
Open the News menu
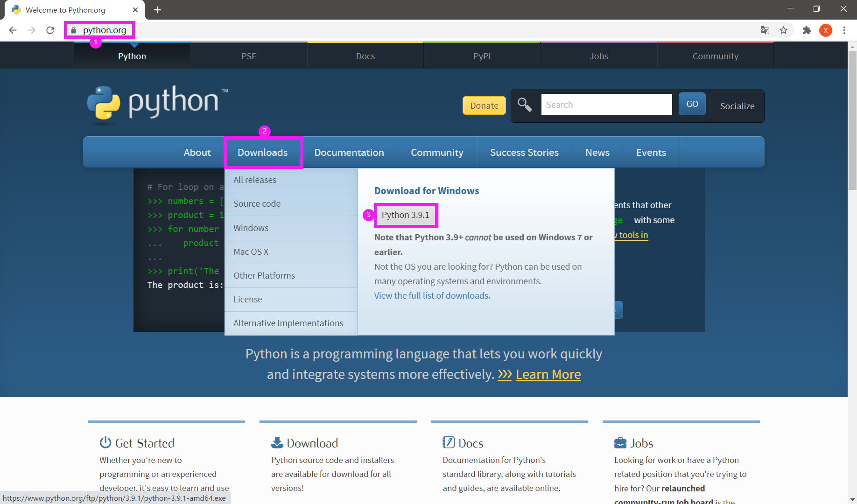tap(597, 153)
